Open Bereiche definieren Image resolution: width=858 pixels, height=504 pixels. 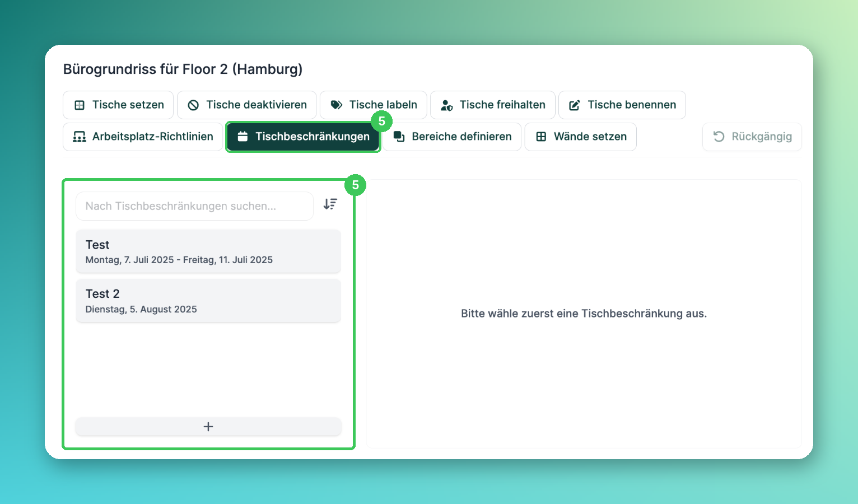[452, 137]
